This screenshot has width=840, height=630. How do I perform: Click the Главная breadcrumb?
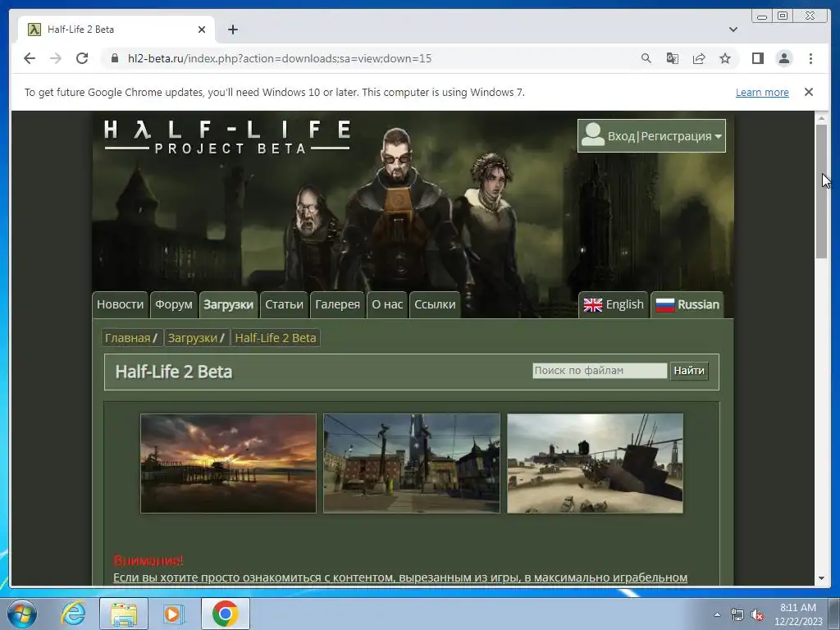click(127, 338)
